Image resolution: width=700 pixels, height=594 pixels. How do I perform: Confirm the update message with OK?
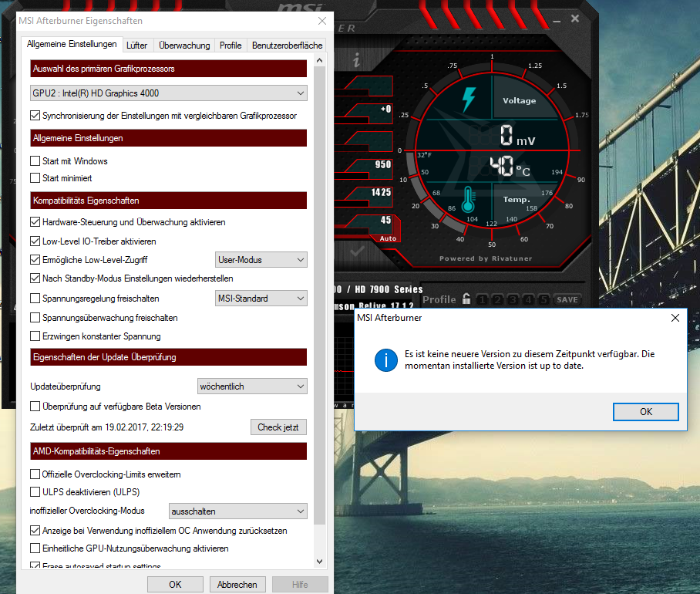645,412
